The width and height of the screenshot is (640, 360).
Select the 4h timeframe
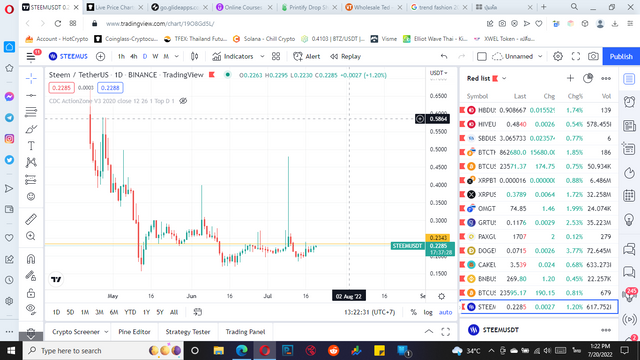click(133, 56)
